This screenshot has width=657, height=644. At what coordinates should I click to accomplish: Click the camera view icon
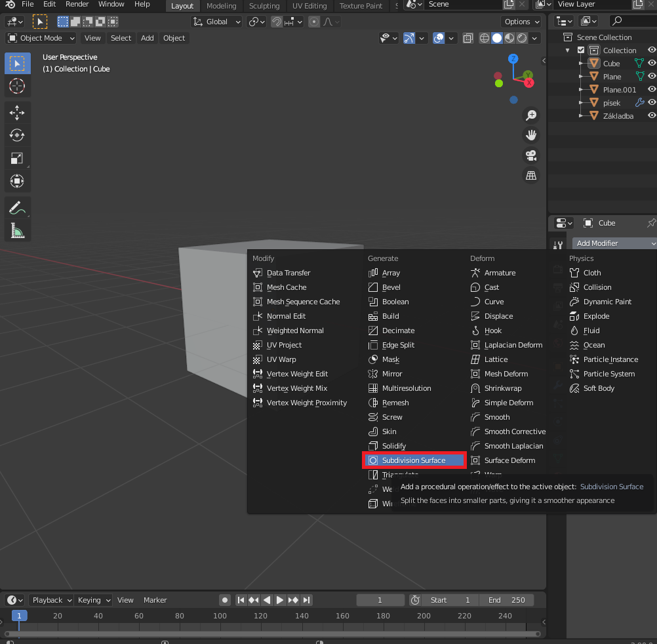(x=531, y=155)
